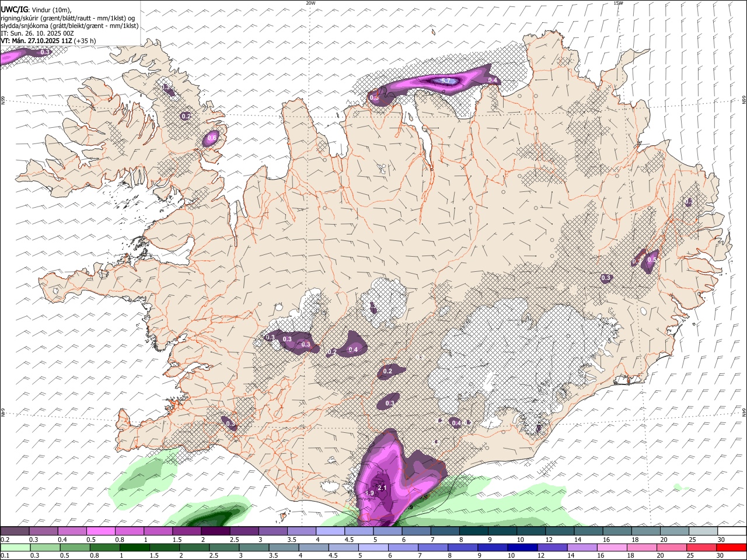This screenshot has height=560, width=747.
Task: Click the 15W longitude label at the top
Action: point(618,3)
